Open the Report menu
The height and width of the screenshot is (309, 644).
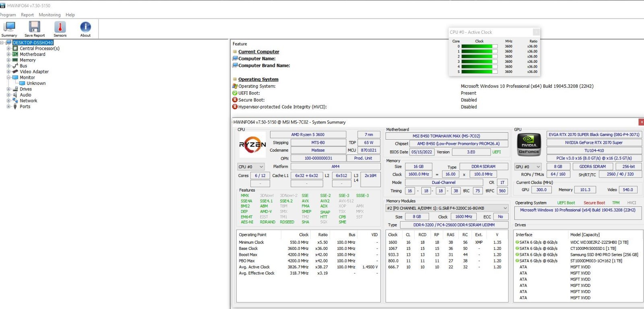coord(27,15)
